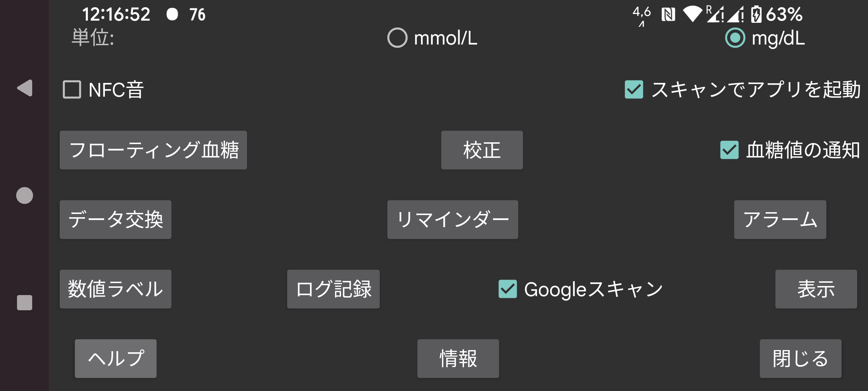This screenshot has width=868, height=391.
Task: Open the アラーム settings
Action: [780, 219]
